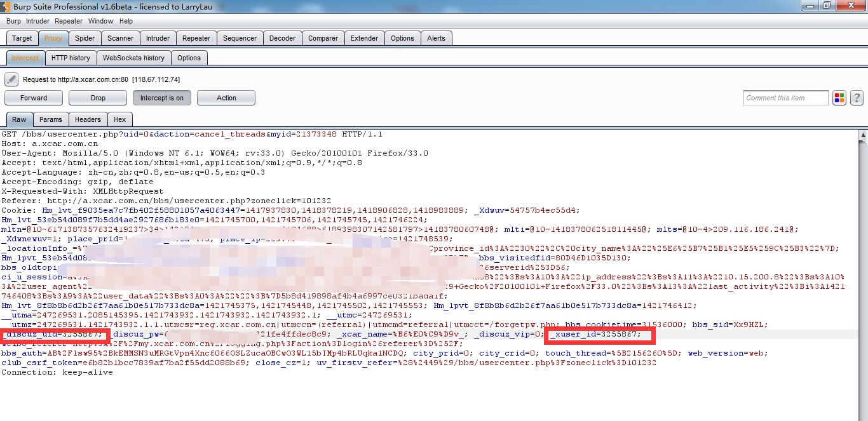Click the Host: a.xcar.com.cn header line
Screen dimensions: 868x421
click(50, 144)
